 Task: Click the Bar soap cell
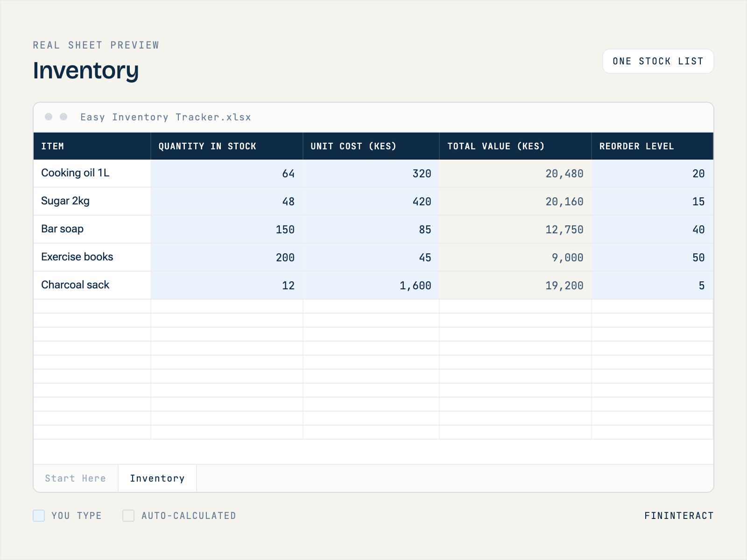92,229
